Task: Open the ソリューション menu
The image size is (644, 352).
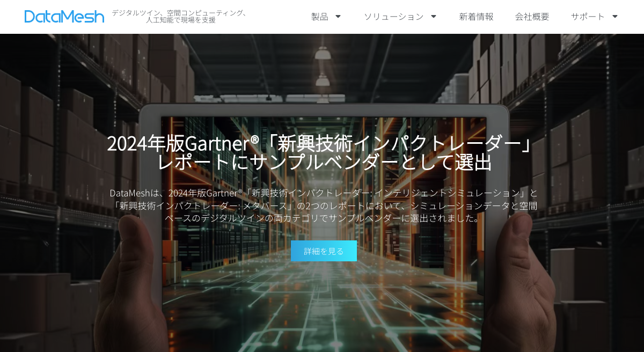Action: tap(394, 17)
